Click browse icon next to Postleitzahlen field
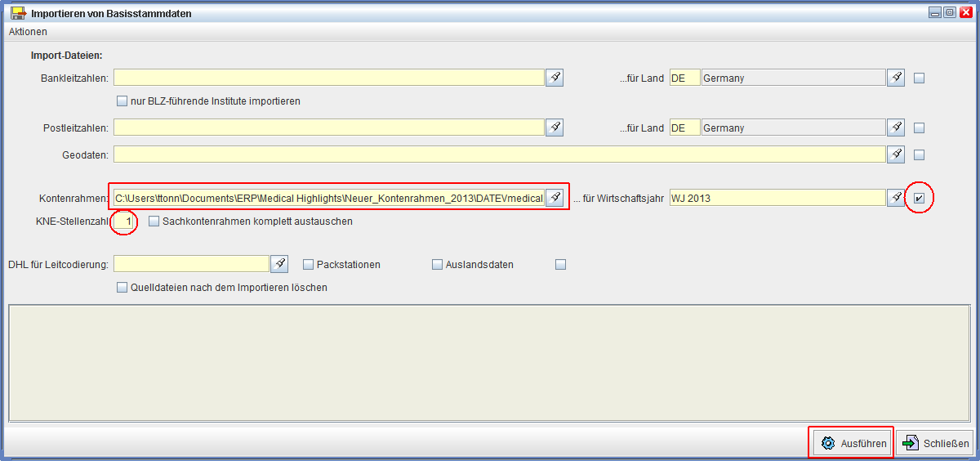Image resolution: width=980 pixels, height=461 pixels. point(555,128)
